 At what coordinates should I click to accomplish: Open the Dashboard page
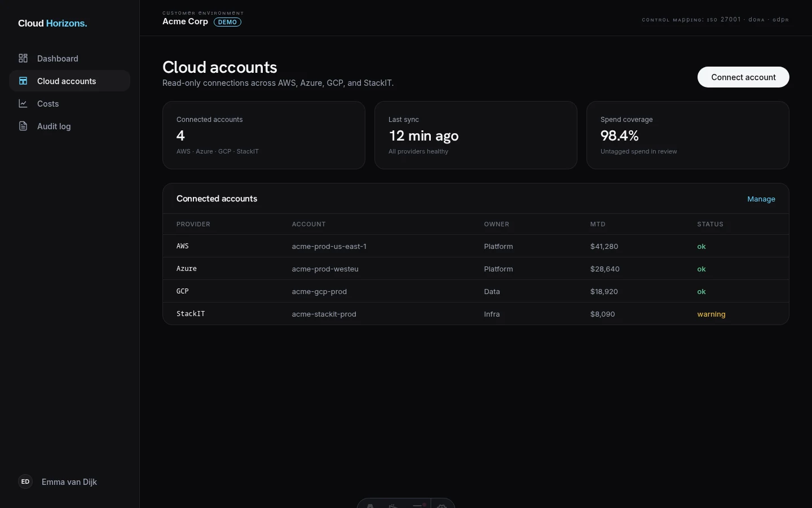pos(69,58)
